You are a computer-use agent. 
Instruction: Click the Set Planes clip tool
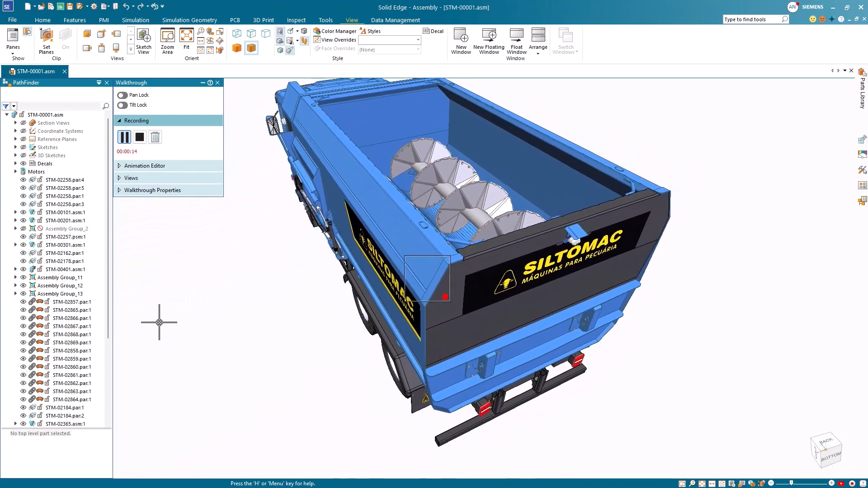click(x=46, y=41)
